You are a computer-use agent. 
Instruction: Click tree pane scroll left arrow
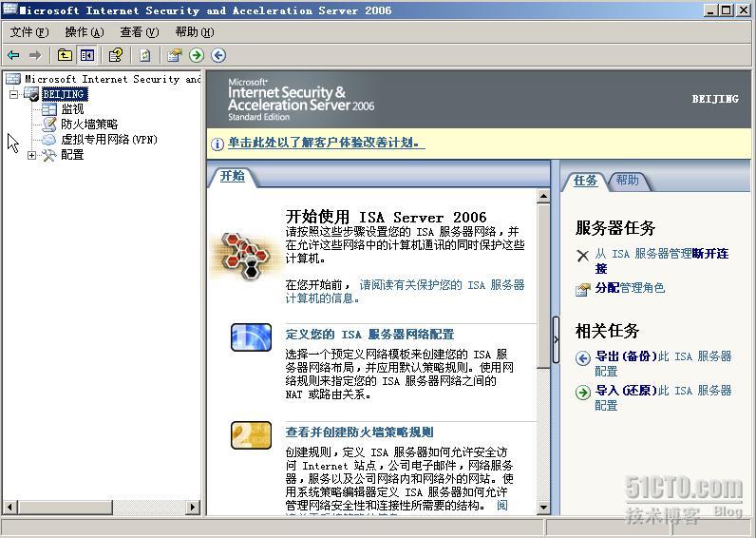(x=10, y=508)
